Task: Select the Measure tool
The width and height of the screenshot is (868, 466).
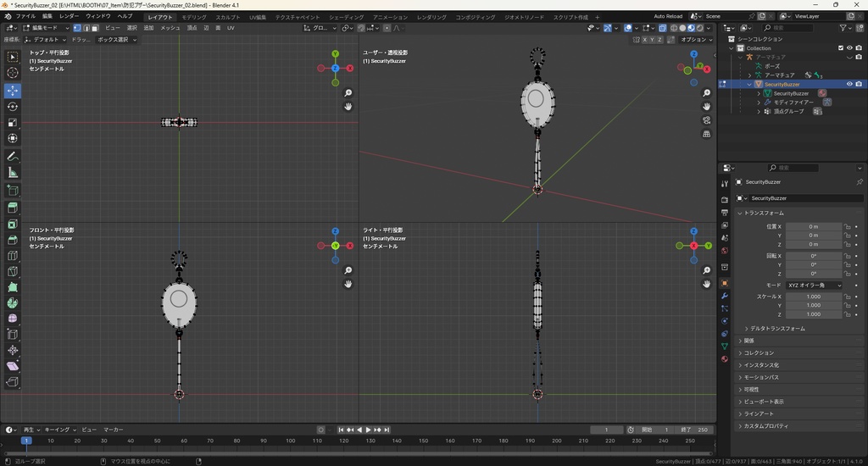Action: [x=12, y=173]
